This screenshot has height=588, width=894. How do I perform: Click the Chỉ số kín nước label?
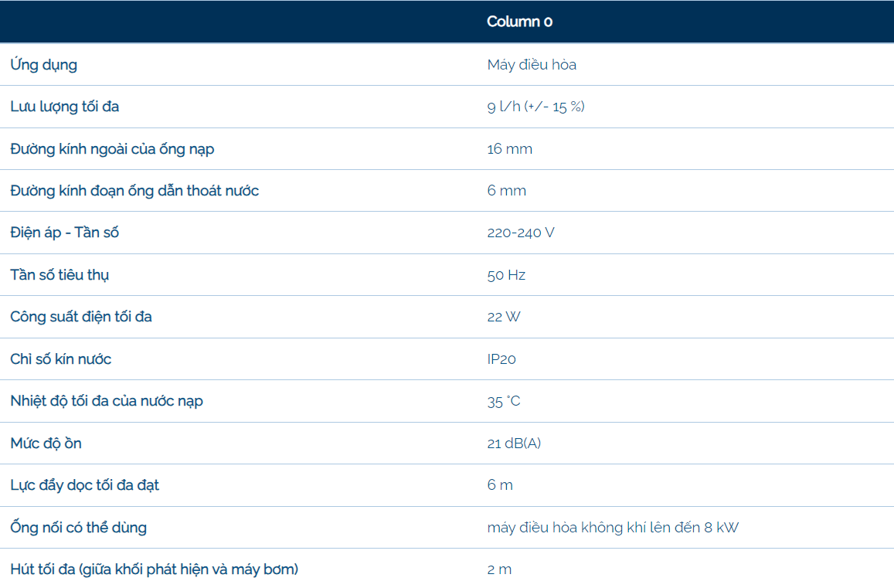(x=61, y=359)
